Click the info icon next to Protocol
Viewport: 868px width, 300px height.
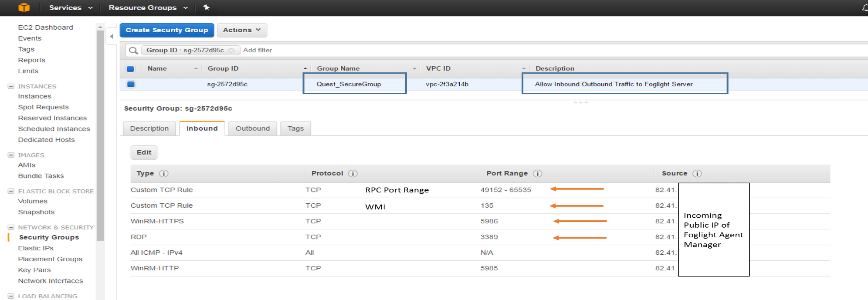[x=353, y=173]
